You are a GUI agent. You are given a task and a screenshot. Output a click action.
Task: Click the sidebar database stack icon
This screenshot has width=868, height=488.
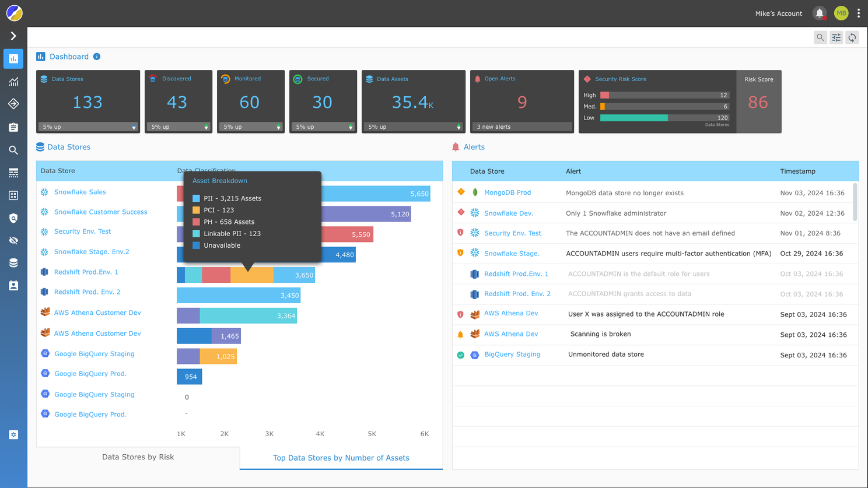pyautogui.click(x=13, y=263)
